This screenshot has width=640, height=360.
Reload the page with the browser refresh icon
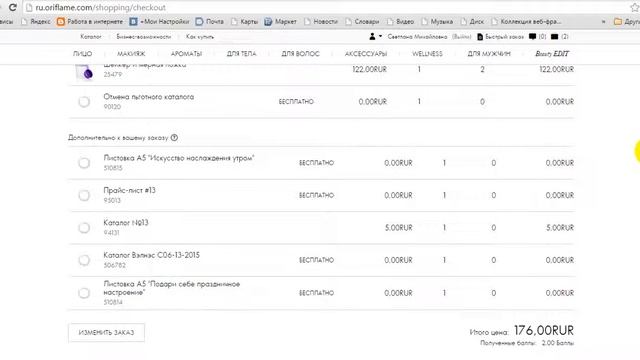tap(12, 7)
